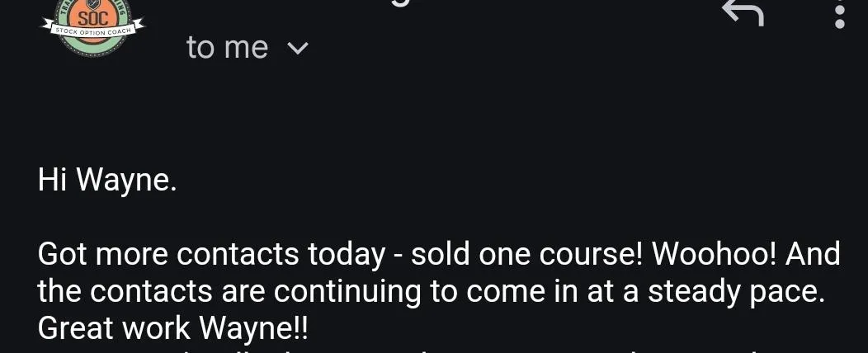Tap the 'Great work Wayne!!' sentence
Image resolution: width=868 pixels, height=353 pixels.
pyautogui.click(x=172, y=330)
